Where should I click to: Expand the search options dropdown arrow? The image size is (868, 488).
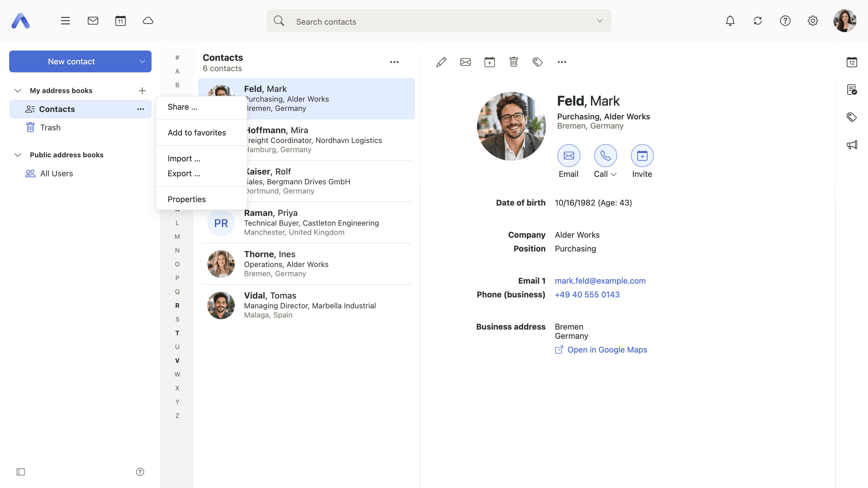(599, 21)
